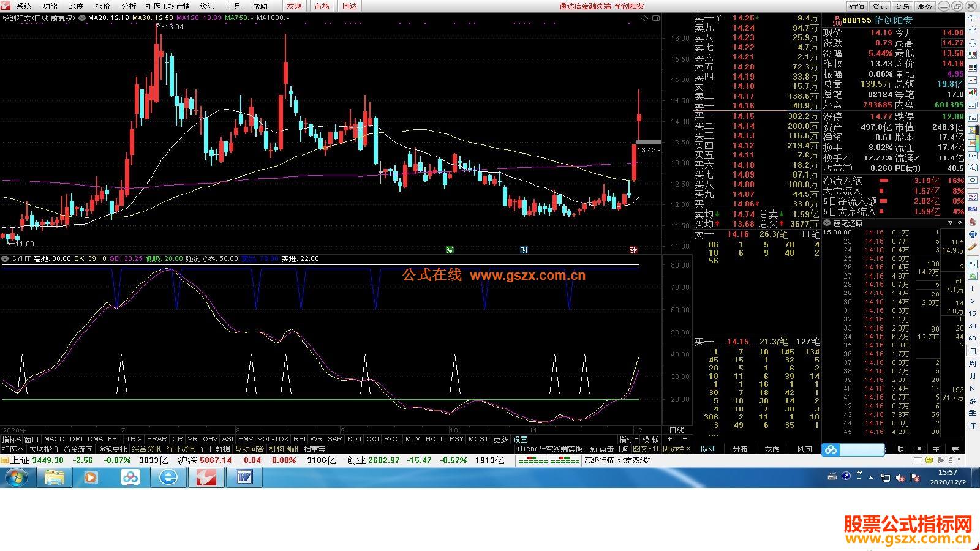Click the 龙虎 tab below order book

[x=772, y=449]
